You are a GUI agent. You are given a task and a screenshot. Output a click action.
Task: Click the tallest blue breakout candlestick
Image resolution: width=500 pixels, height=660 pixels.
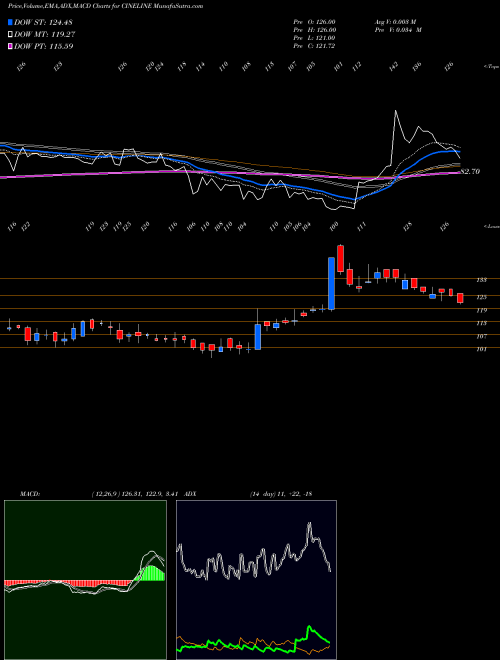pyautogui.click(x=331, y=283)
